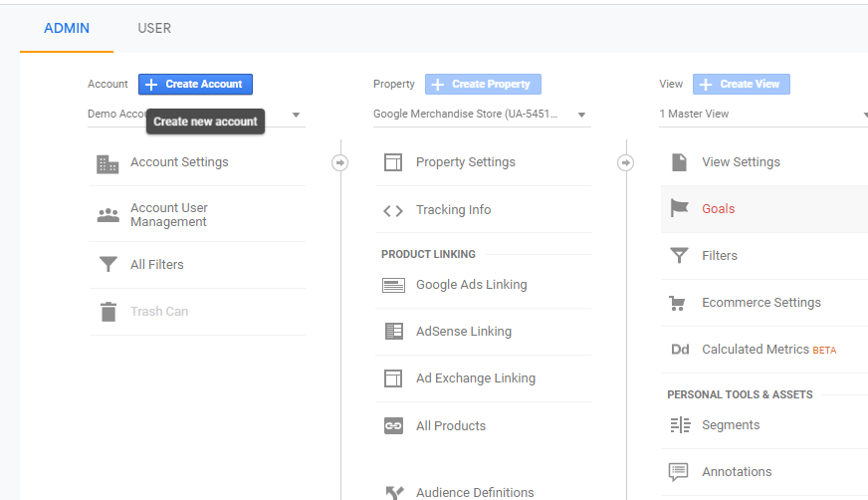
Task: Click the Annotations speech bubble icon
Action: (x=679, y=472)
